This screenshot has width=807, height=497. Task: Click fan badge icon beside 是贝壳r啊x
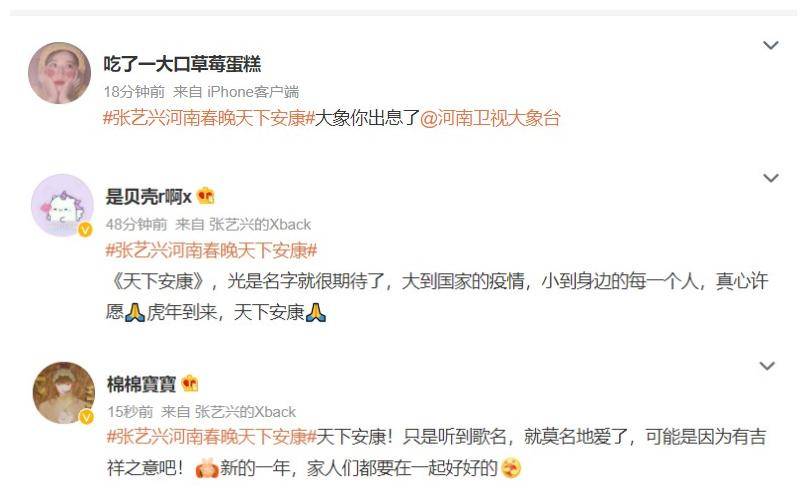[x=205, y=196]
